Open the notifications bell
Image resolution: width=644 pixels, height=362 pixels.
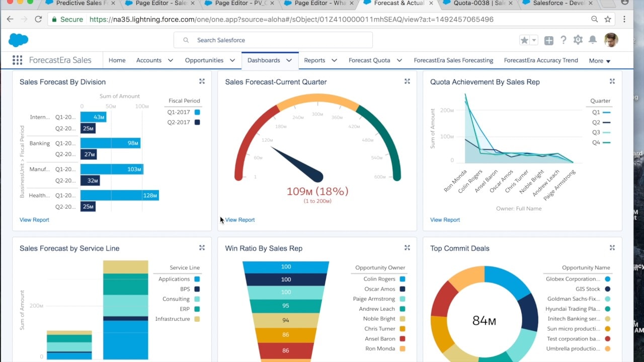(593, 40)
